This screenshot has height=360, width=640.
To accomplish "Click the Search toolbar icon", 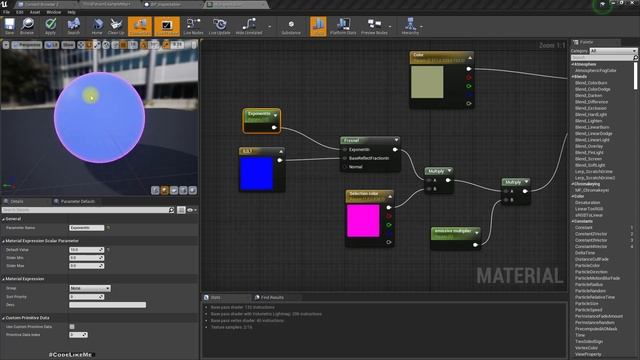I will 73,26.
